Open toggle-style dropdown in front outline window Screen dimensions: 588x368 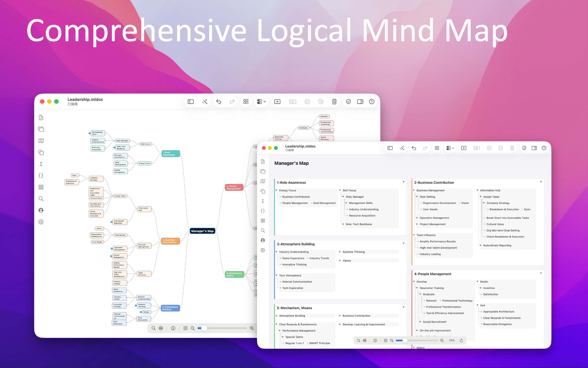(x=450, y=148)
